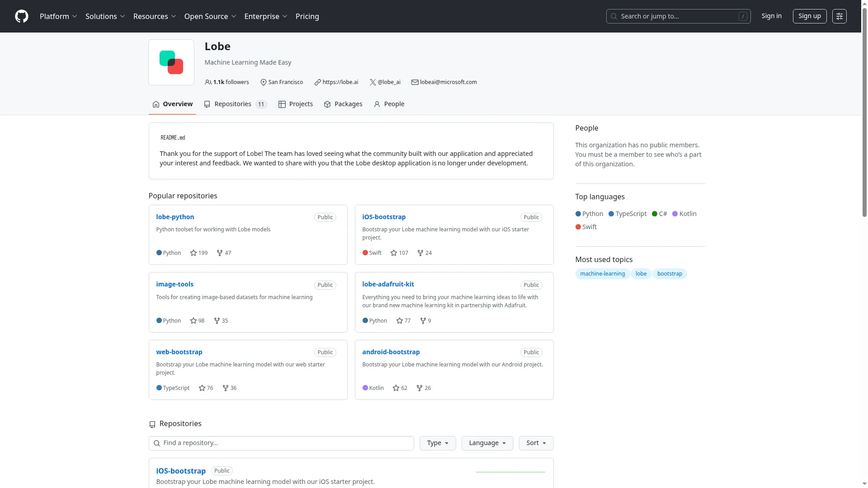Screen dimensions: 868x488
Task: Open the Language filter dropdown
Action: (x=487, y=443)
